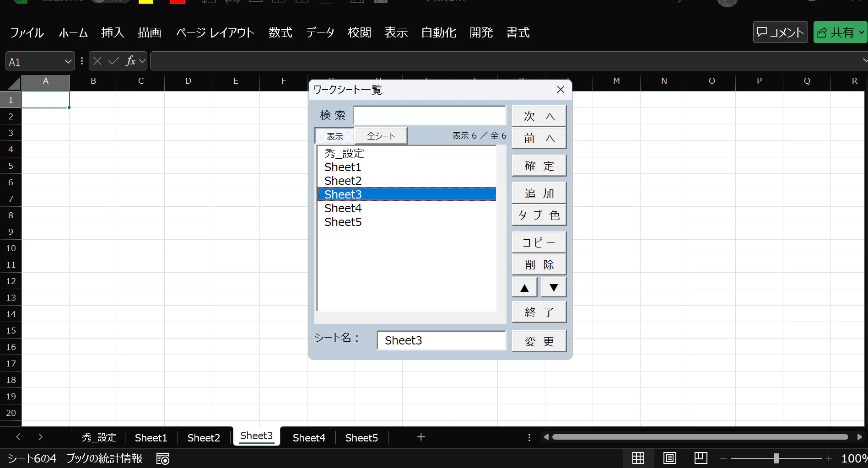Screen dimensions: 868x468
Task: Select Sheet1 in the sheet list
Action: [406, 167]
